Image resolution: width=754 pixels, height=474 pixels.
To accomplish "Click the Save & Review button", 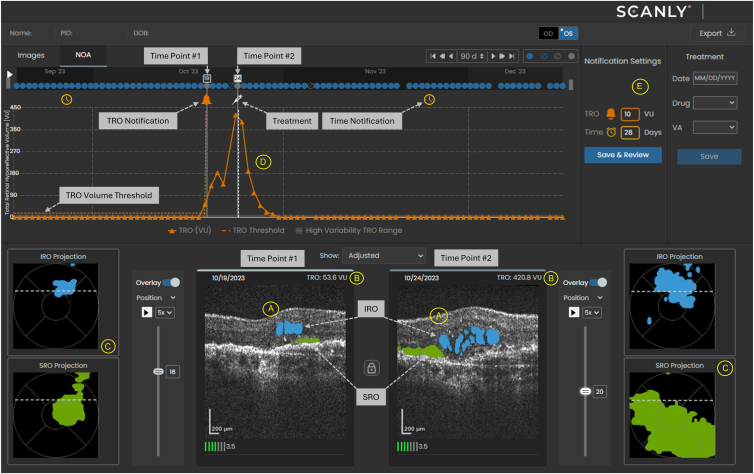I will tap(622, 156).
